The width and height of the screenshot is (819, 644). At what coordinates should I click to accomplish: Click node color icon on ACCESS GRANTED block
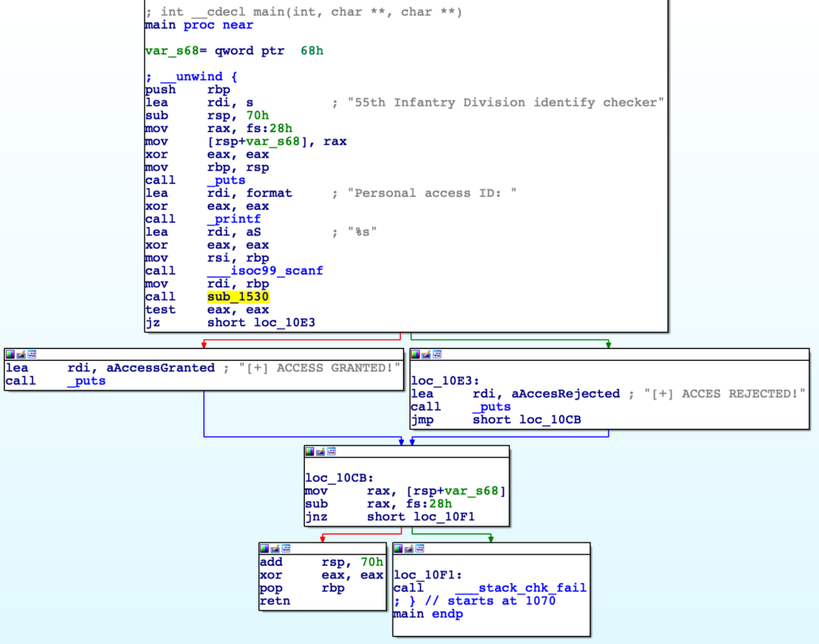(11, 354)
